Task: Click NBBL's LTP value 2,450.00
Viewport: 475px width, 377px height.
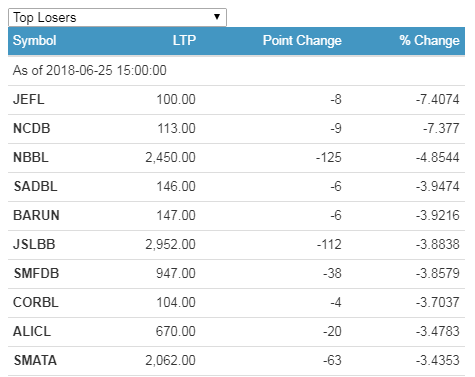Action: point(170,157)
